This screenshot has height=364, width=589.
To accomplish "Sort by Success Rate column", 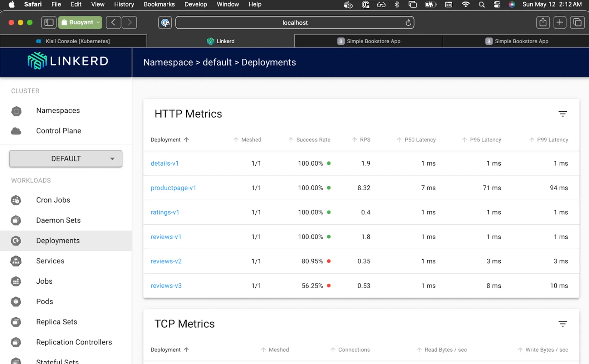I will point(309,140).
